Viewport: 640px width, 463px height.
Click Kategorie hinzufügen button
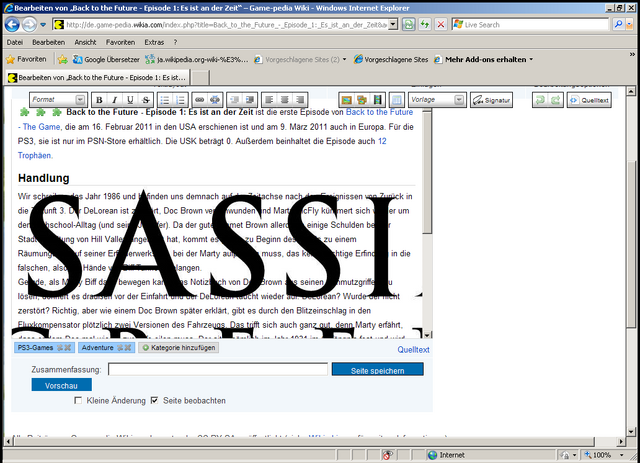(178, 348)
